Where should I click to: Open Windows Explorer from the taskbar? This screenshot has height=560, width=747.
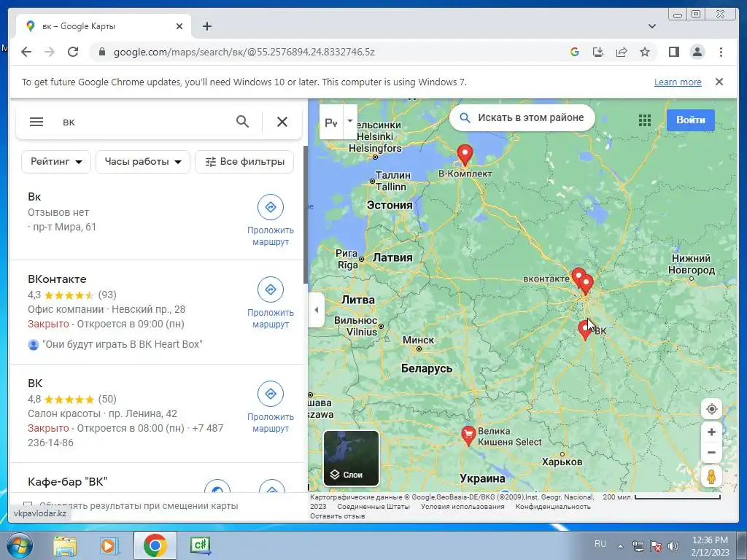point(64,545)
